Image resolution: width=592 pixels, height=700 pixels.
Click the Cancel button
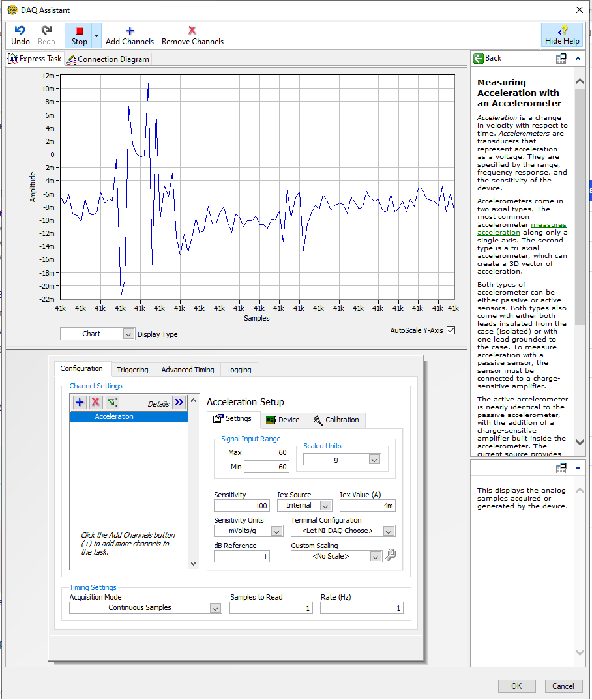pos(563,686)
